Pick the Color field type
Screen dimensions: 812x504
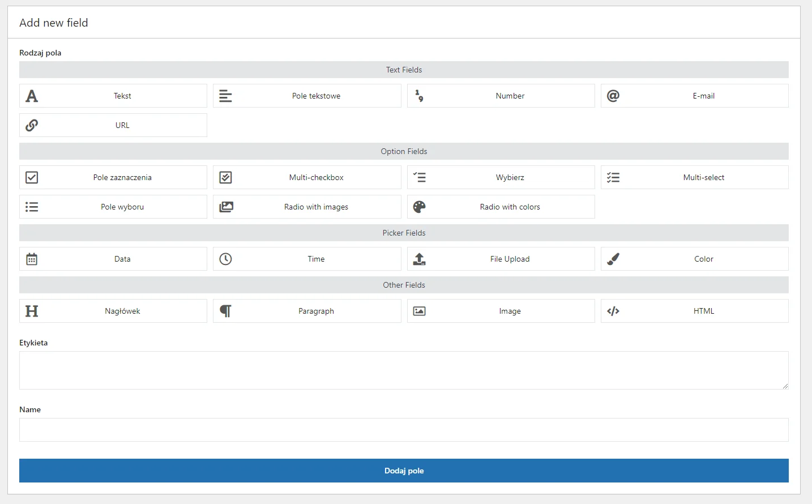click(x=695, y=259)
